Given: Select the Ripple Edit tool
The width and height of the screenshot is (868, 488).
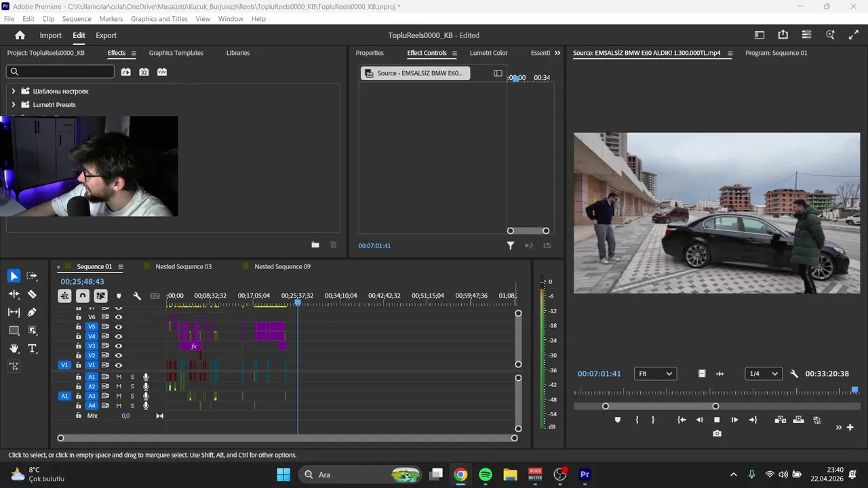Looking at the screenshot, I should 14,294.
